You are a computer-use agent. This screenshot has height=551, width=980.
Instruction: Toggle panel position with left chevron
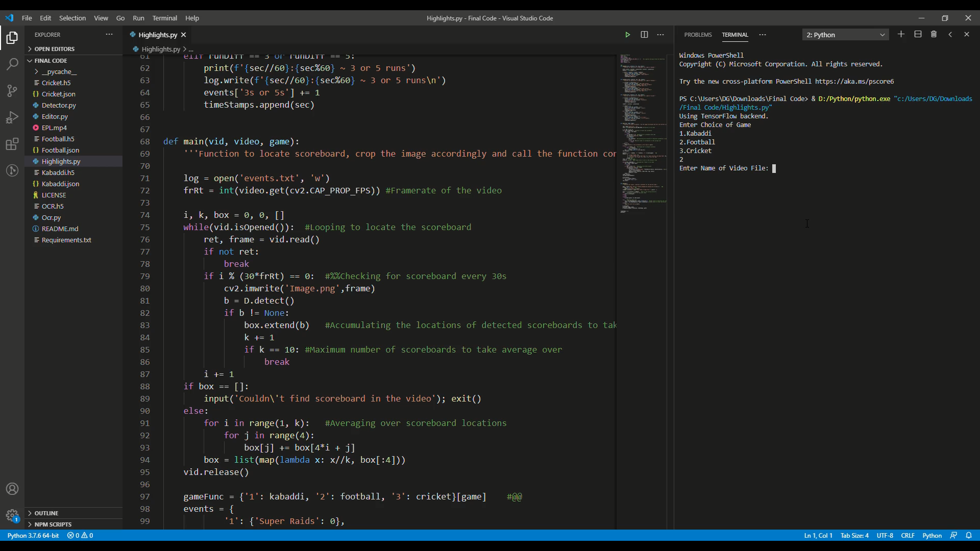[x=950, y=34]
